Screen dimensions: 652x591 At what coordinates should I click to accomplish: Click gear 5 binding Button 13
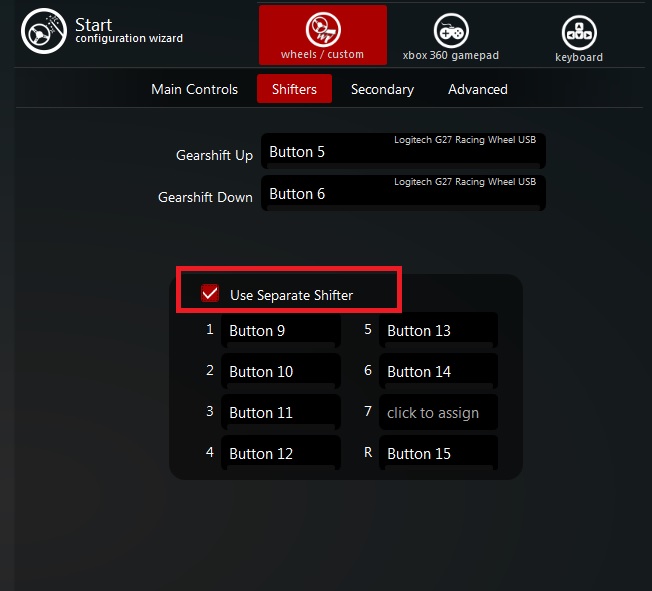438,331
